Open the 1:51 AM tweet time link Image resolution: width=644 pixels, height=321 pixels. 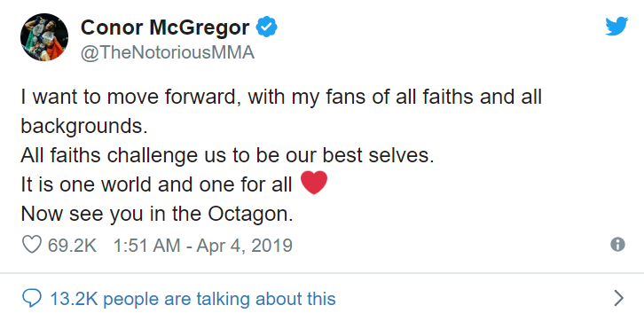(x=146, y=246)
